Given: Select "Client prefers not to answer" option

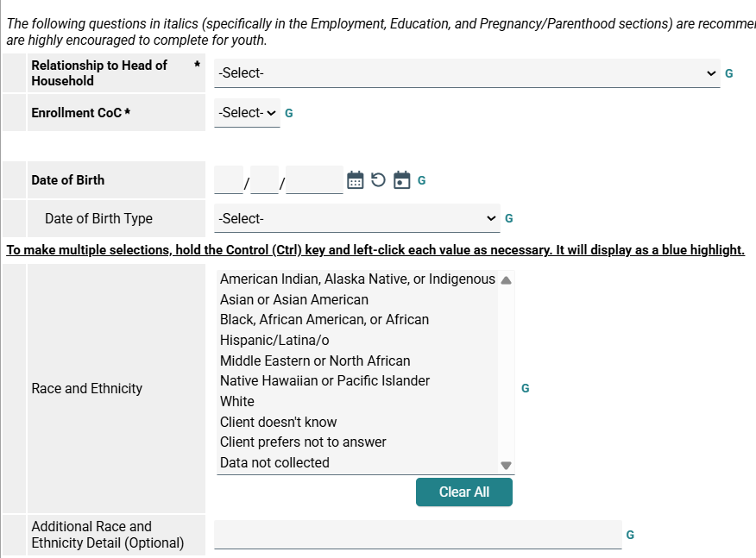Looking at the screenshot, I should pos(303,442).
